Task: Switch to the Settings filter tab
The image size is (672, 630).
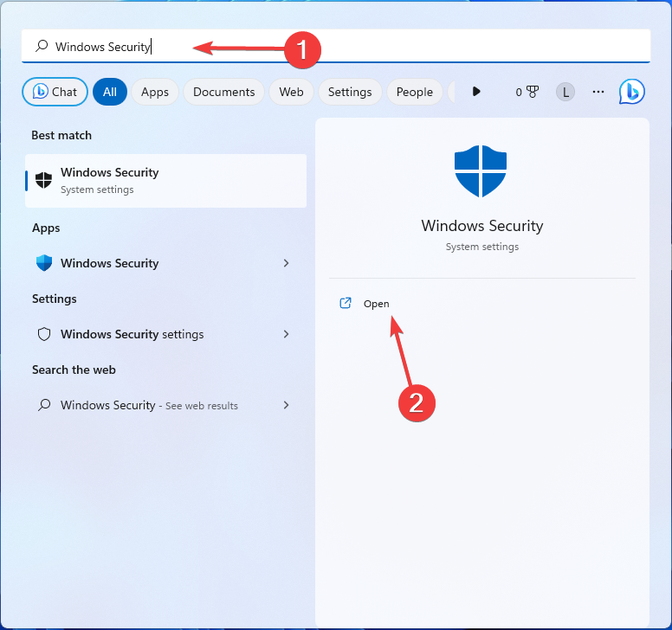Action: tap(350, 92)
